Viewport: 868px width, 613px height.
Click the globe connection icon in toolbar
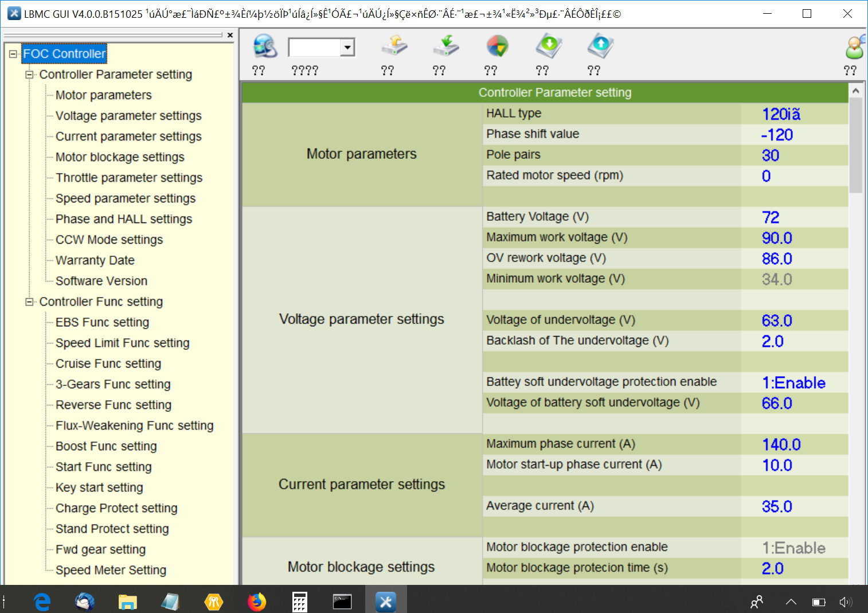pyautogui.click(x=265, y=47)
